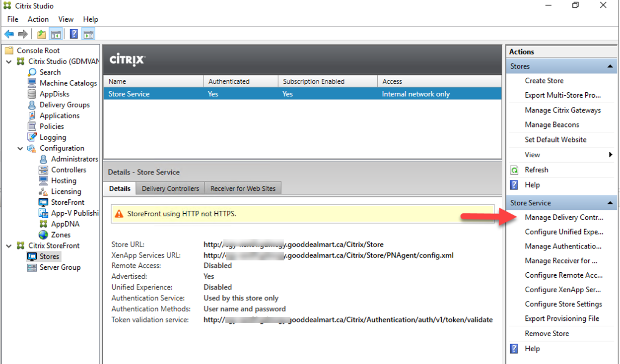Click the green Refresh icon in Actions
This screenshot has width=620, height=364.
[x=515, y=170]
